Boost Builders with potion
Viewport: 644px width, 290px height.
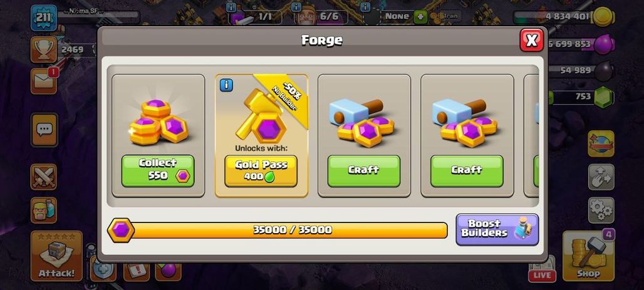point(497,229)
